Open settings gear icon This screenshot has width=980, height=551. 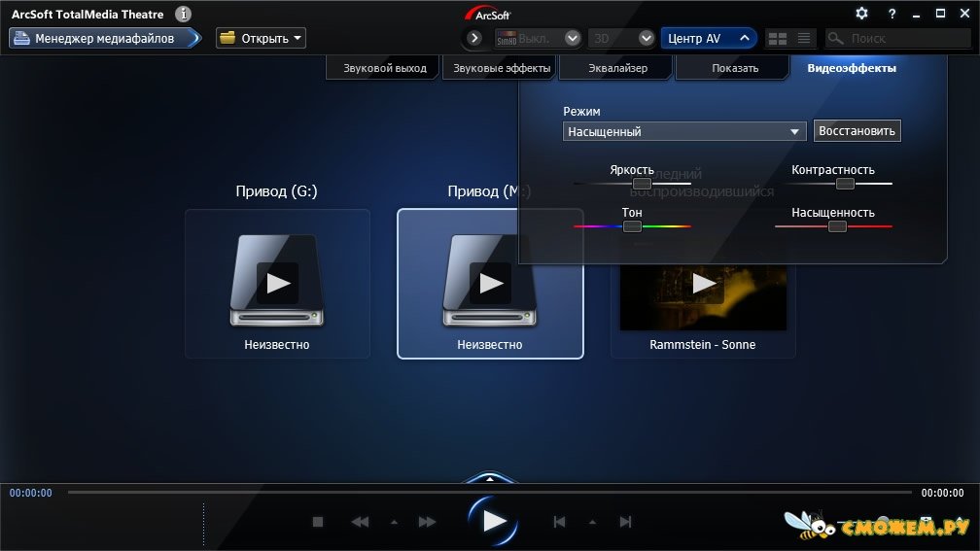coord(861,14)
